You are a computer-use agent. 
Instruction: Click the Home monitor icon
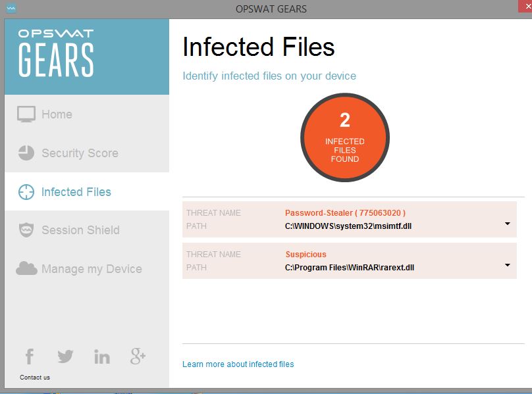click(26, 114)
